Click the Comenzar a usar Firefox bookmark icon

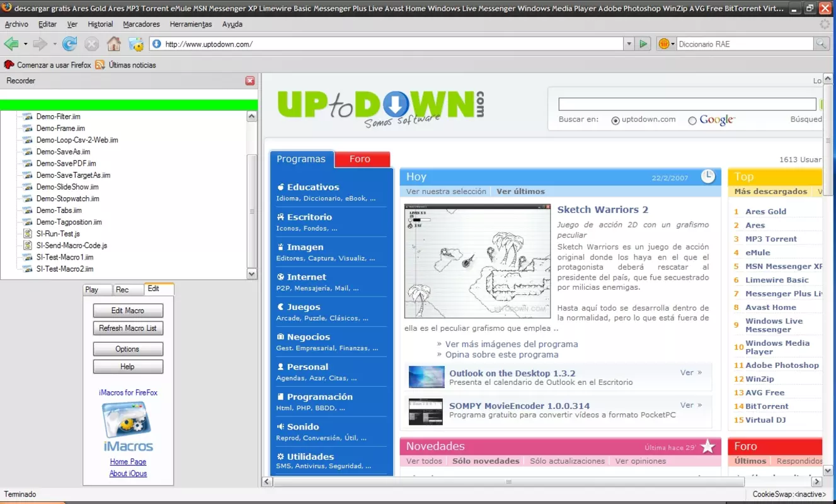pyautogui.click(x=9, y=64)
